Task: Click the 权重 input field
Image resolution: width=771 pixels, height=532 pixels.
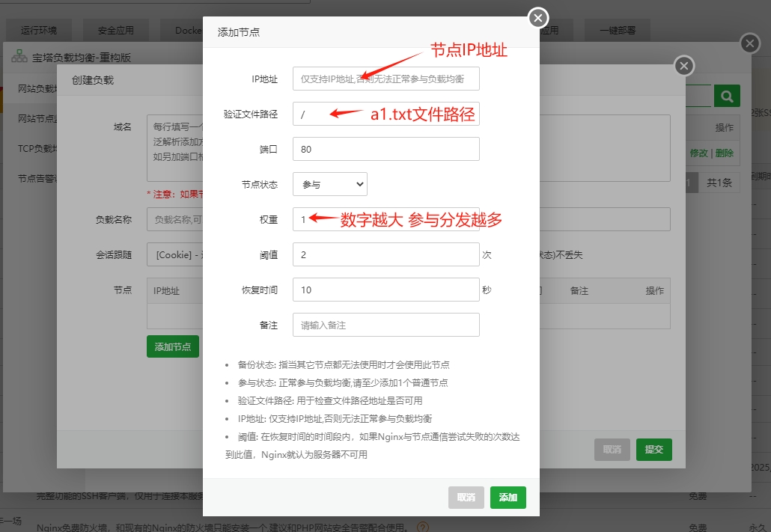Action: click(386, 219)
